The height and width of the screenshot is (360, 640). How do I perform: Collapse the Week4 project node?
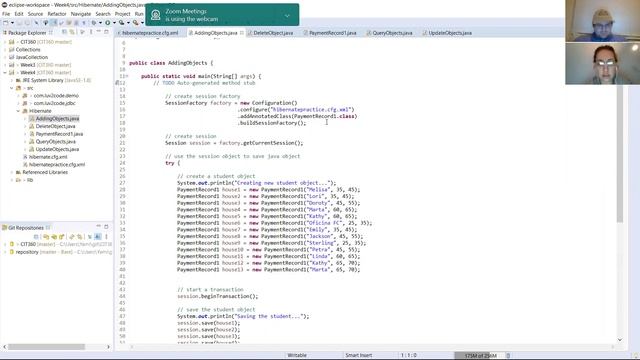pyautogui.click(x=5, y=73)
